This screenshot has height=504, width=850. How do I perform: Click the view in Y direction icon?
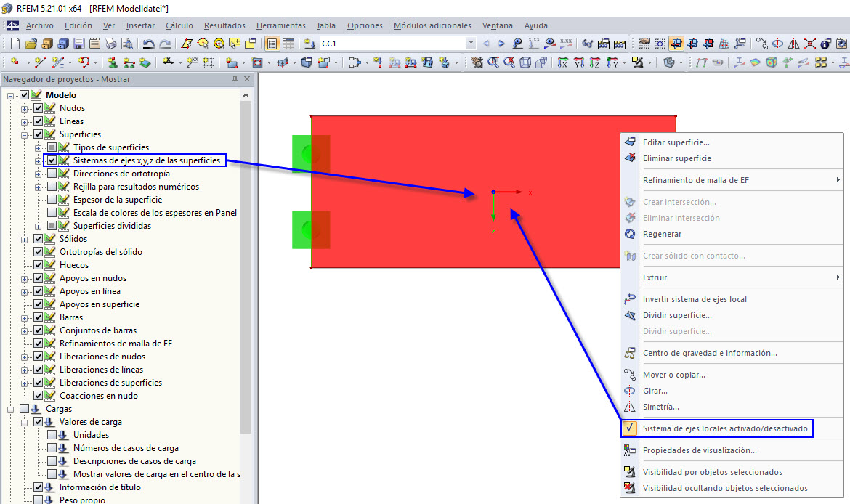578,63
